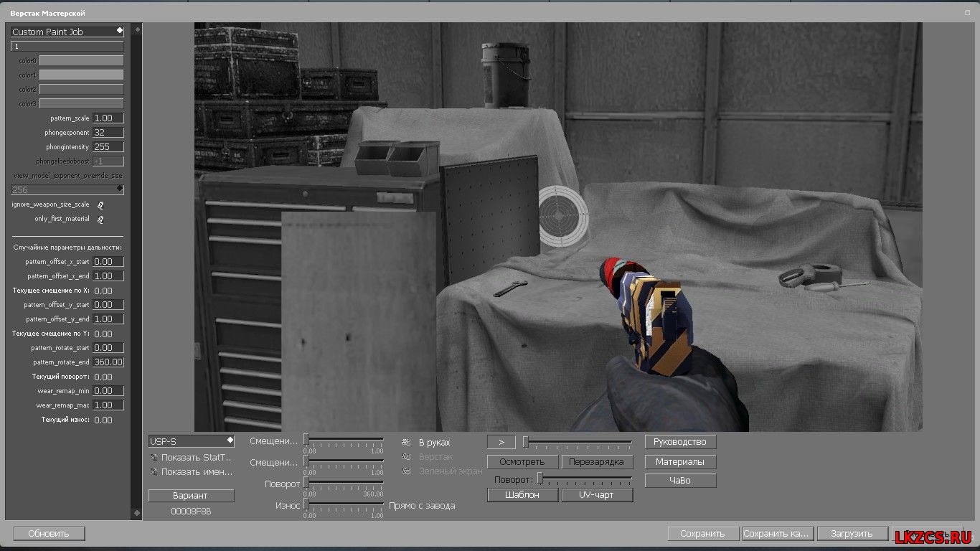This screenshot has height=551, width=980.
Task: Pick the color2 swatch
Action: [81, 89]
